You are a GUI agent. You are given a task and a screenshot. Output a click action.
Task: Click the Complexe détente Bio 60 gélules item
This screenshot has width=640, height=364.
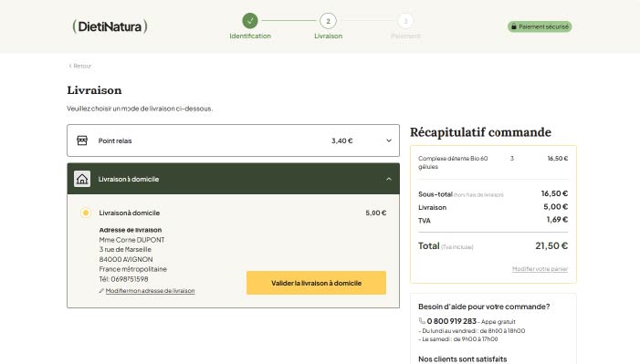(453, 162)
